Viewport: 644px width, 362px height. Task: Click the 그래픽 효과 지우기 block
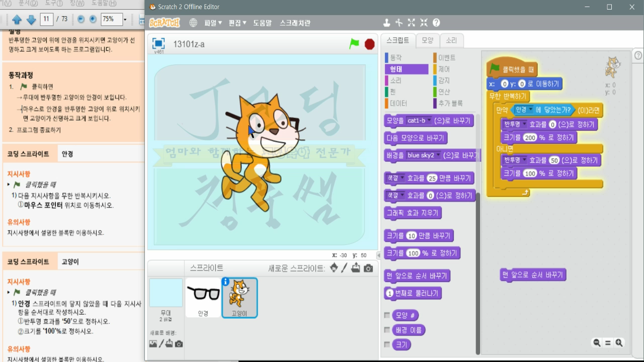point(413,213)
